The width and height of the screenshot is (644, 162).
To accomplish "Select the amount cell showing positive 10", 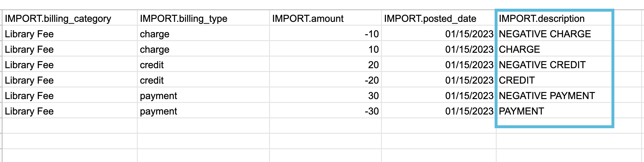I will click(325, 50).
